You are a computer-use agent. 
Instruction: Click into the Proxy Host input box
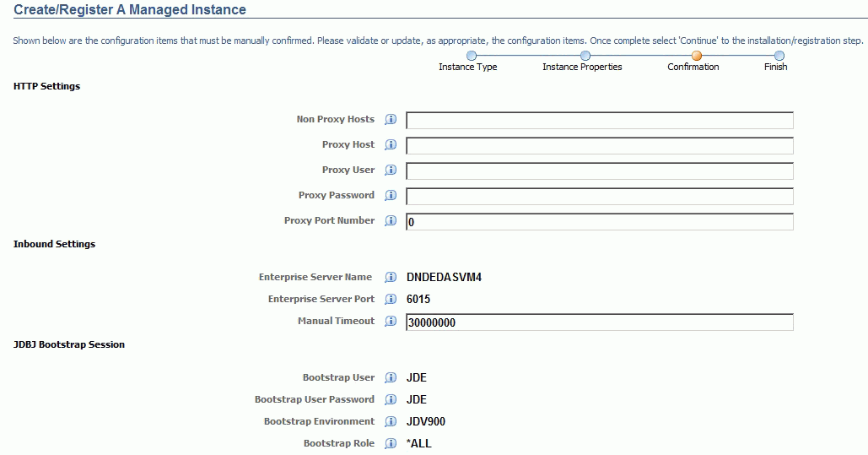coord(599,145)
